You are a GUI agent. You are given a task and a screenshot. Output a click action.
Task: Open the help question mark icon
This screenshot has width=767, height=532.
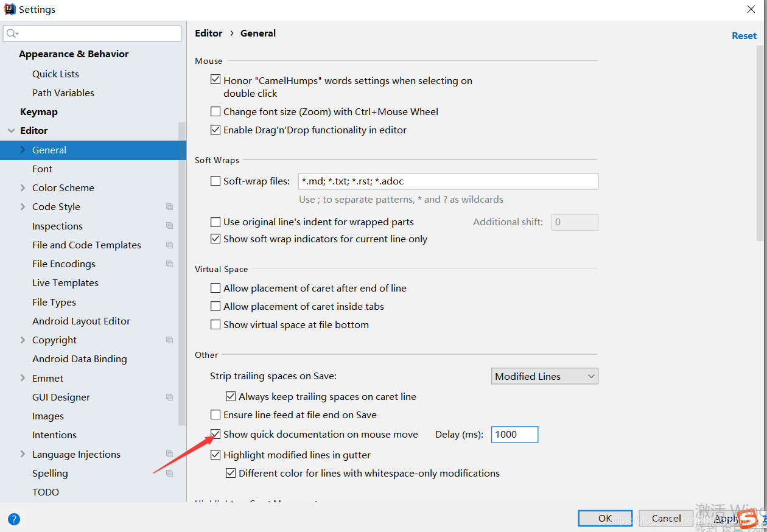click(x=14, y=519)
